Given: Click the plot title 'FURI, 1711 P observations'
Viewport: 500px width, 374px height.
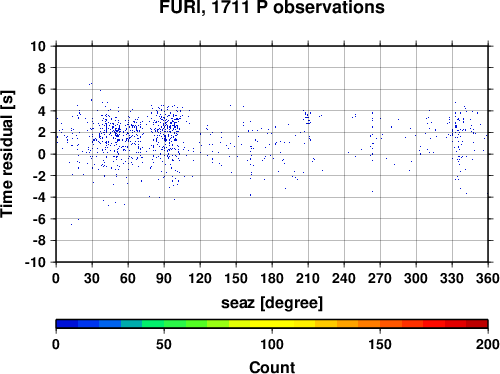Looking at the screenshot, I should click(x=272, y=6).
